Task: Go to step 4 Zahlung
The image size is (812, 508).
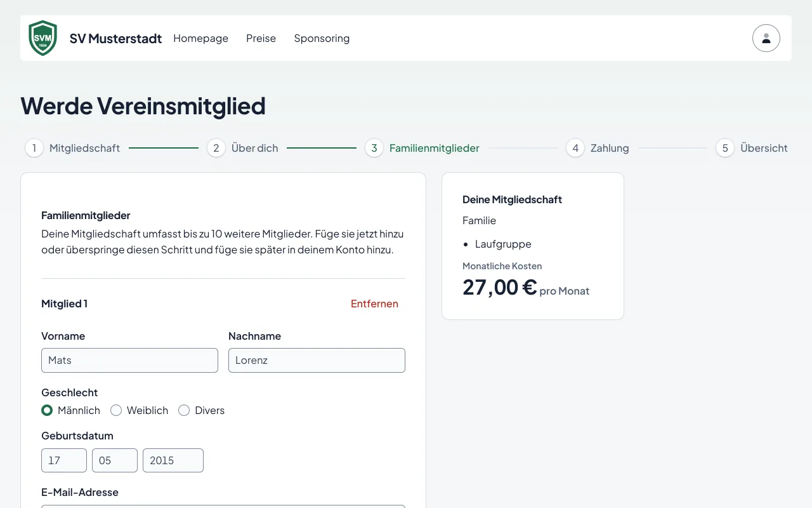Action: coord(598,148)
